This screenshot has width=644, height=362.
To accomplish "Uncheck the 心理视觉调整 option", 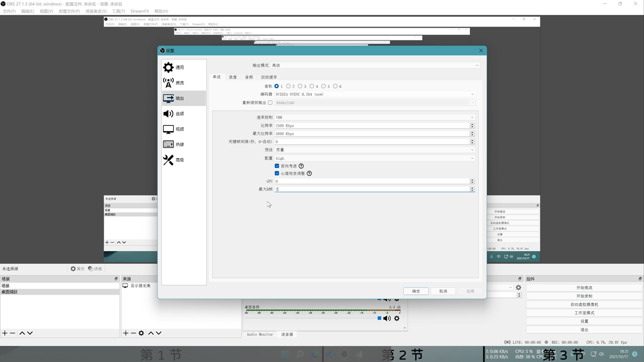I will tap(277, 173).
